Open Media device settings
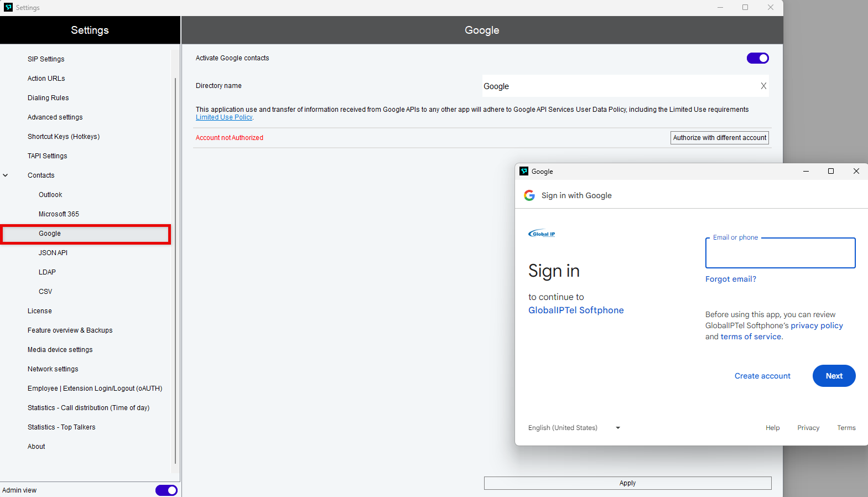The width and height of the screenshot is (868, 497). (60, 350)
